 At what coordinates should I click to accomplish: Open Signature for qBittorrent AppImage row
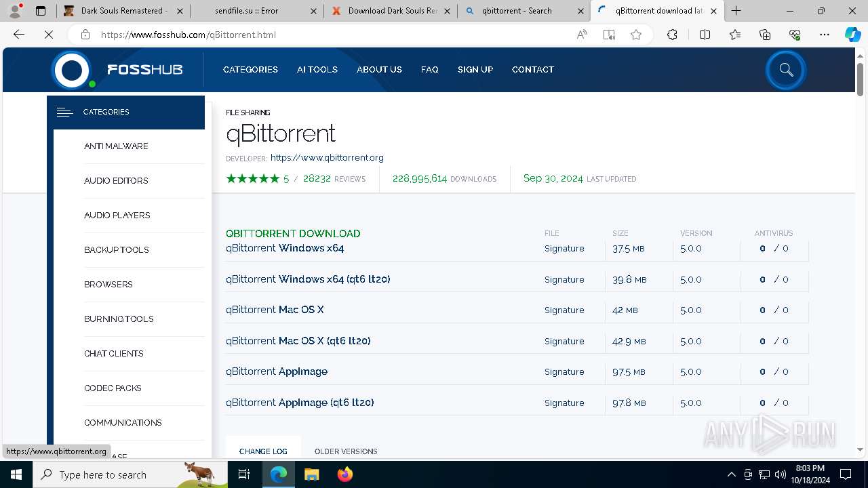pyautogui.click(x=564, y=372)
